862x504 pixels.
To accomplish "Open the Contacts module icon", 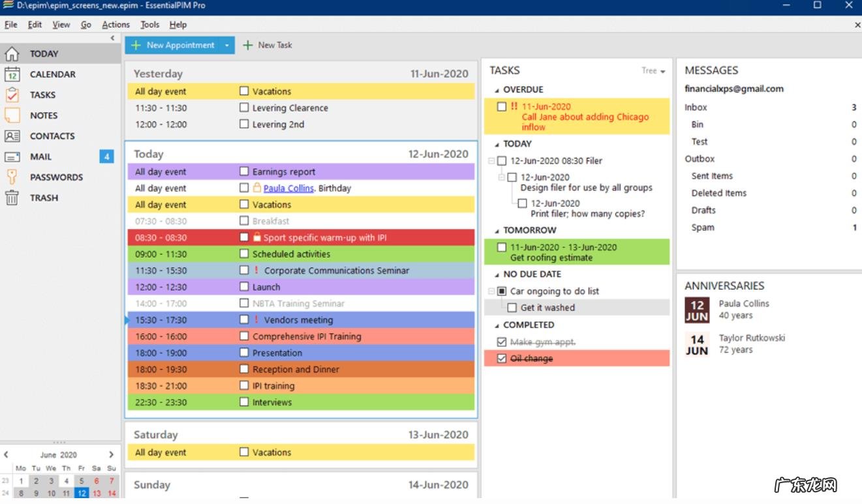I will 12,136.
